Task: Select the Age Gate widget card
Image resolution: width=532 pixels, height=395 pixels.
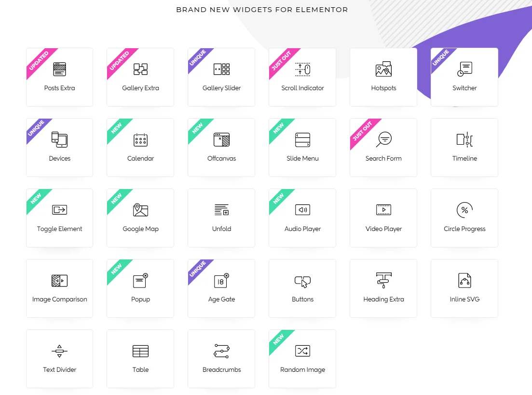Action: [221, 288]
